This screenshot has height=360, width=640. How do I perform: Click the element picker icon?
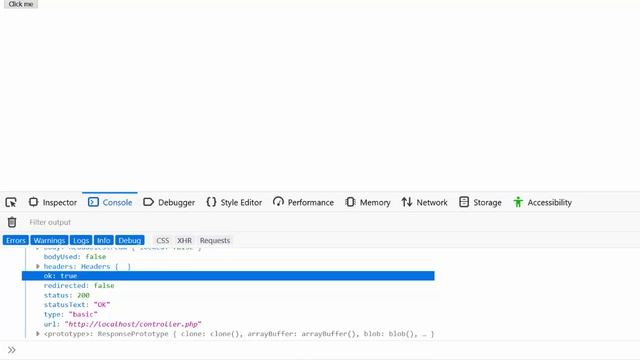[11, 202]
